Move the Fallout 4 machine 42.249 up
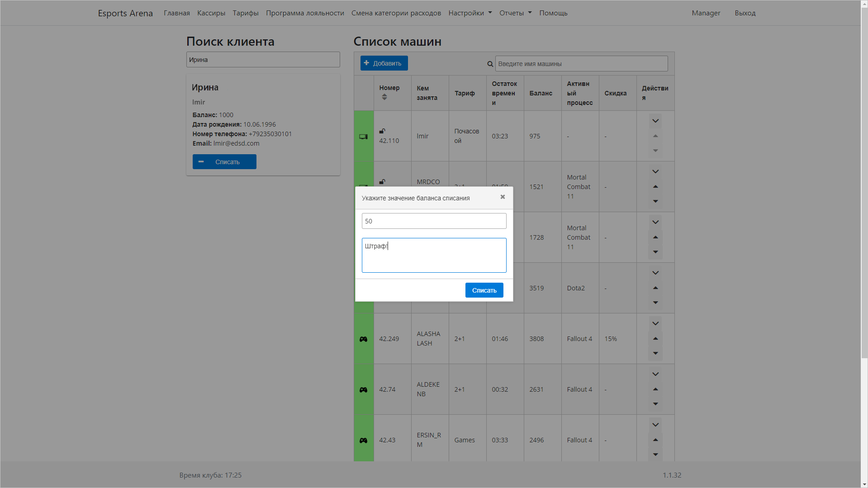 pos(655,339)
